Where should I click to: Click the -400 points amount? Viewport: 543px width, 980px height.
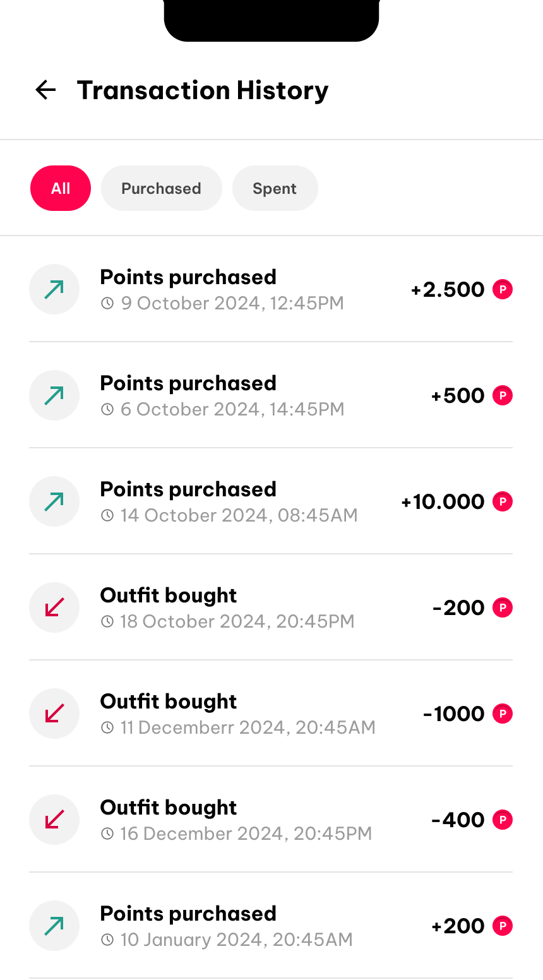click(x=457, y=820)
